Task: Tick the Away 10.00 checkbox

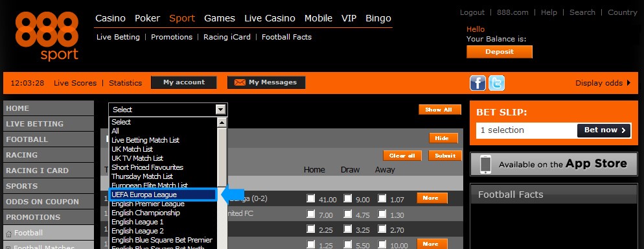Action: pos(382,244)
